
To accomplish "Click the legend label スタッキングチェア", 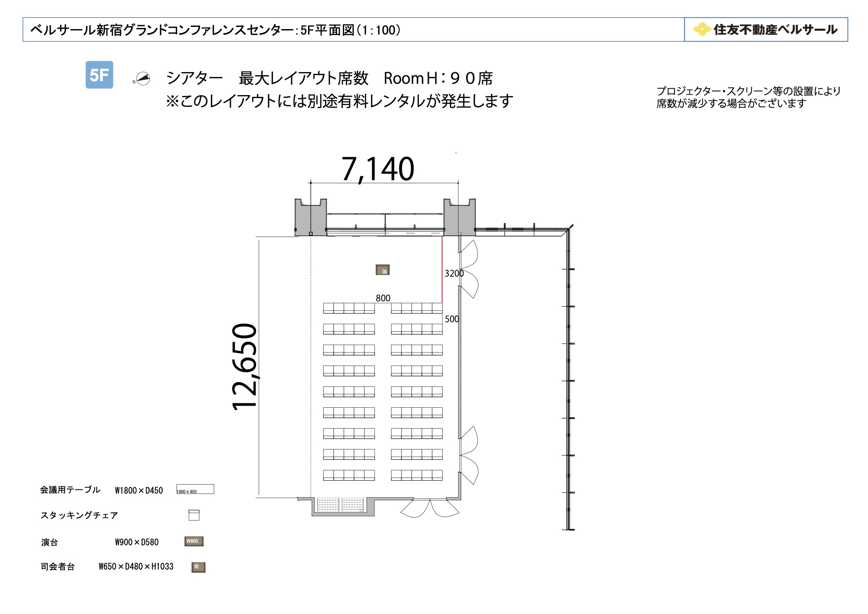I will 79,515.
